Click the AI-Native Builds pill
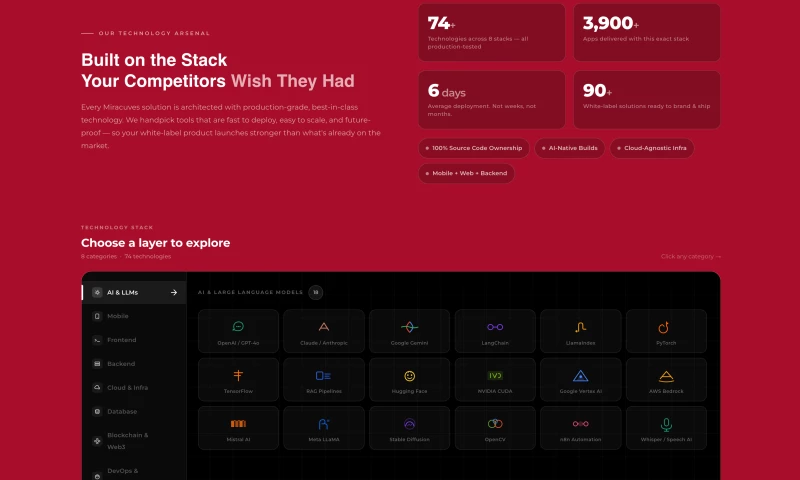800x480 pixels. point(569,148)
